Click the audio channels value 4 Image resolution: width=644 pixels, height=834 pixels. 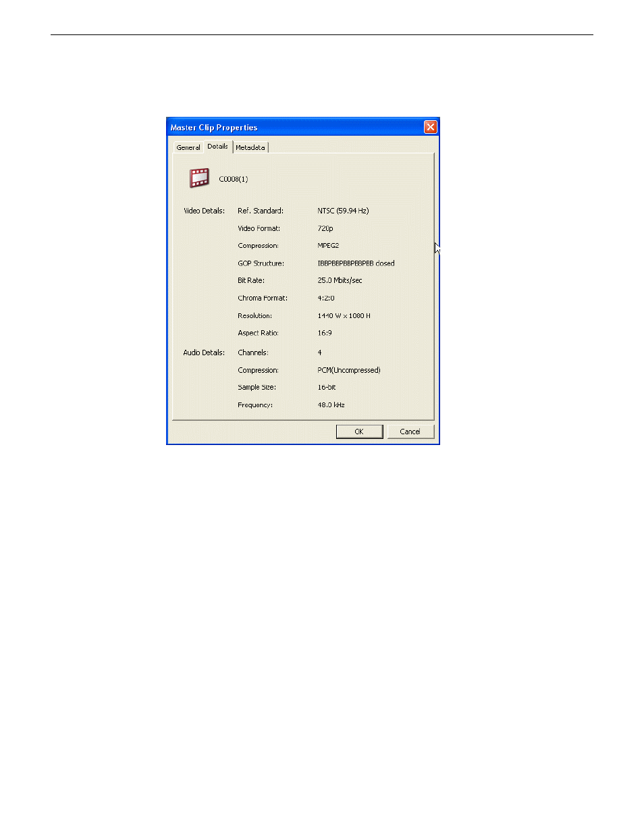[320, 353]
